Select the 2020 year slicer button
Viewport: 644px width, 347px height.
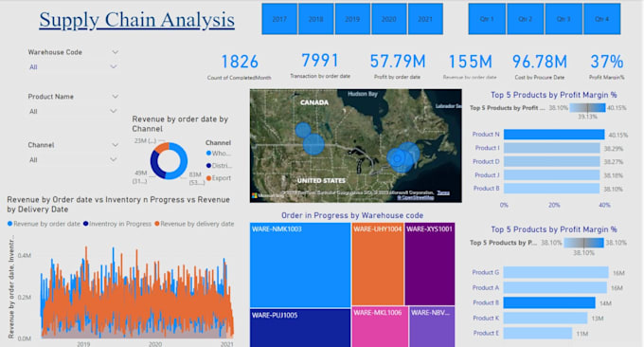click(x=389, y=19)
